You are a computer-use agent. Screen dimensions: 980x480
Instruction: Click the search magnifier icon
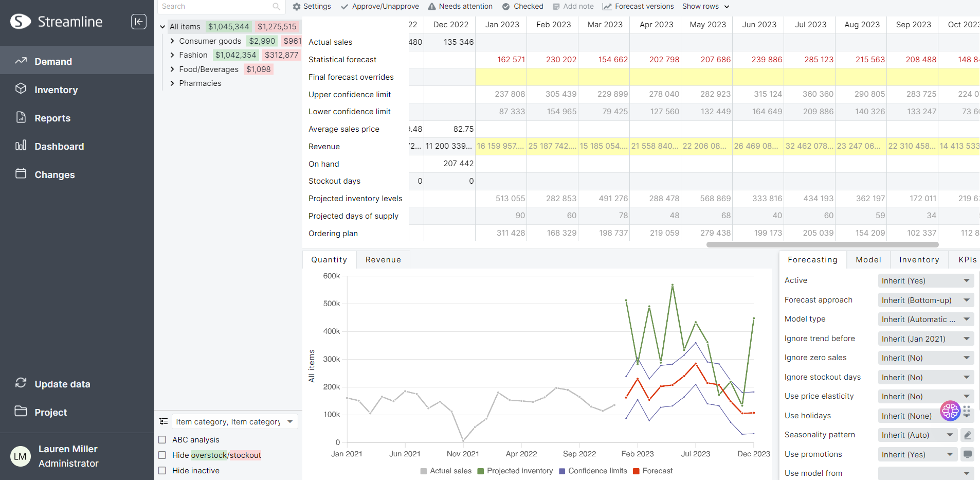click(277, 7)
